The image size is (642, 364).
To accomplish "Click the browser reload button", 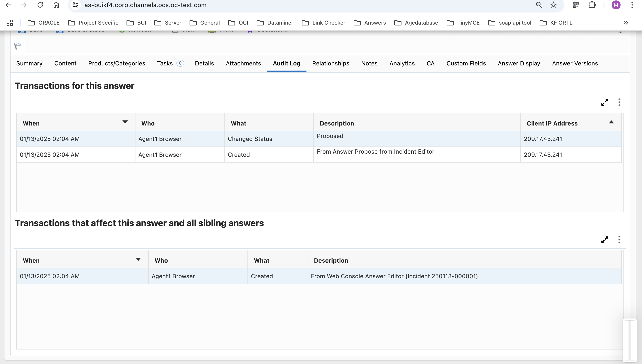I will tap(40, 5).
